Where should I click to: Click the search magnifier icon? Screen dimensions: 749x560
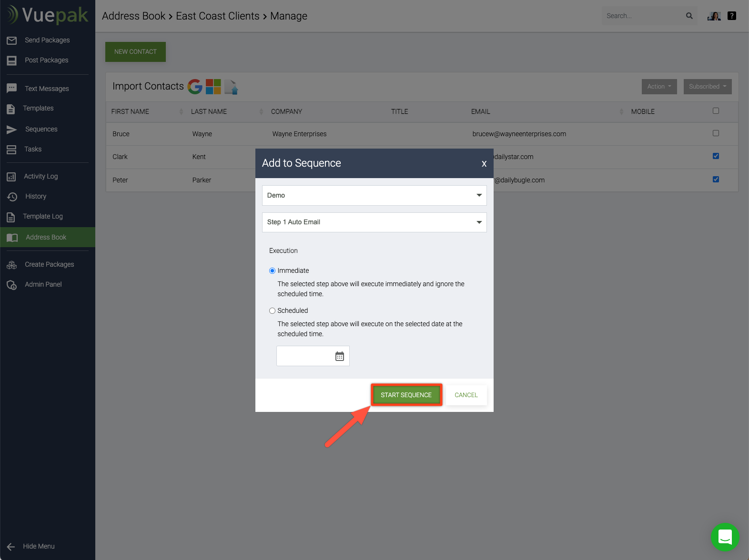689,16
